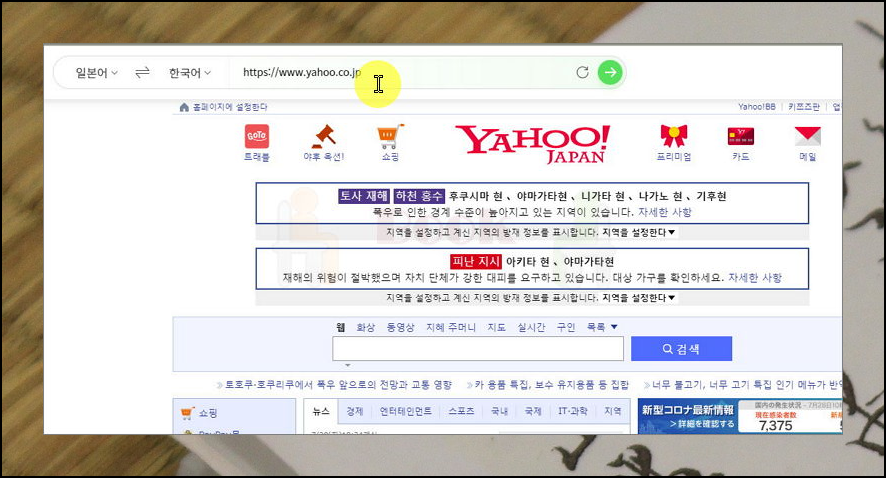Screen dimensions: 886x478
Task: Select the 뉴스 tab
Action: [321, 411]
